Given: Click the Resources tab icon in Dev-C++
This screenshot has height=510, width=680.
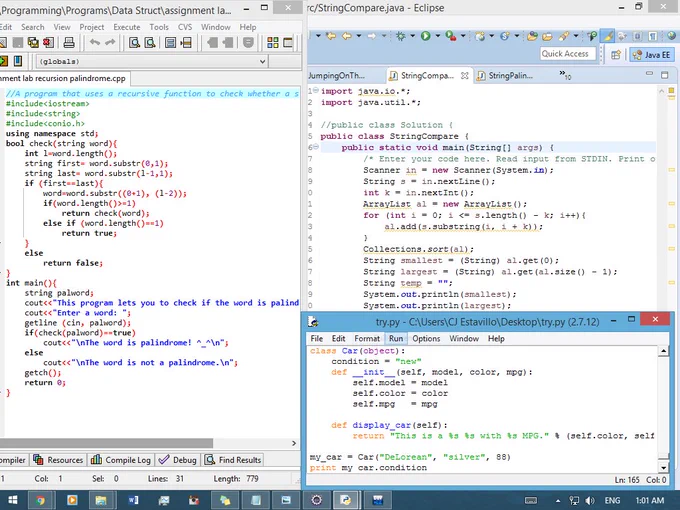Looking at the screenshot, I should pos(38,459).
